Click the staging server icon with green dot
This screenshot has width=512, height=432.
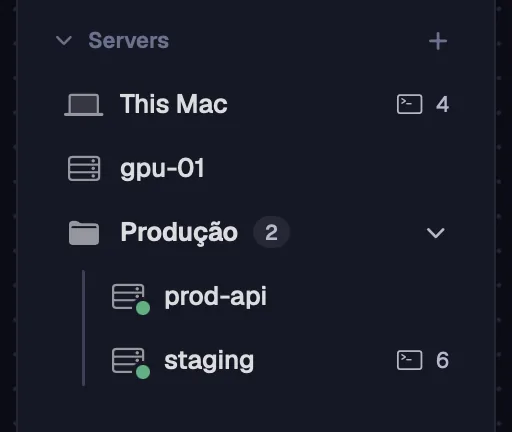(x=131, y=363)
